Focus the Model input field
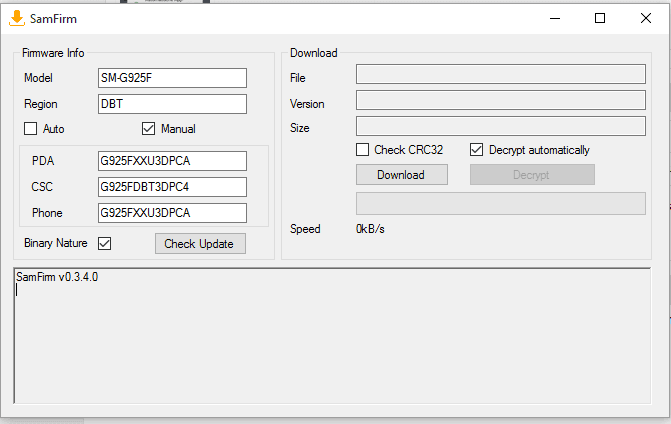The width and height of the screenshot is (671, 424). [172, 78]
